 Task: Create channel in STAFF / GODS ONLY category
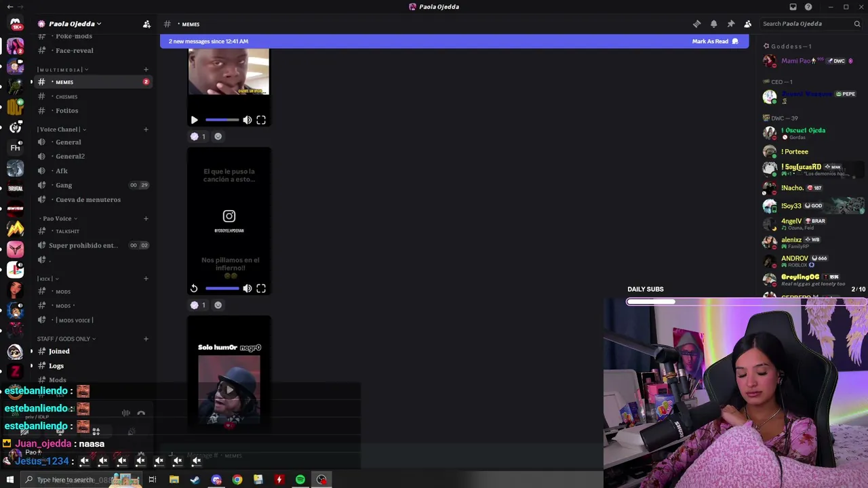[x=146, y=339]
